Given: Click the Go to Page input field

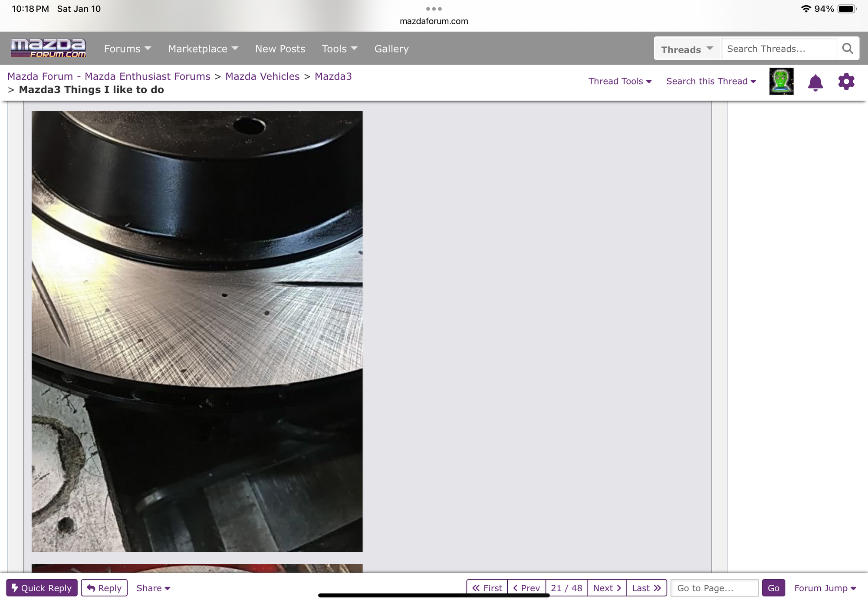Looking at the screenshot, I should click(x=714, y=588).
